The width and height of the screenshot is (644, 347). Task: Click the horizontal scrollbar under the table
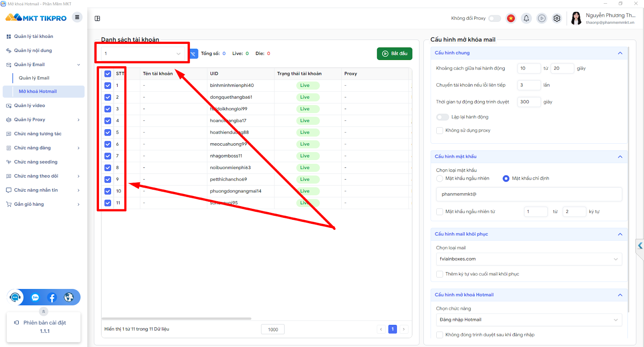(x=176, y=319)
